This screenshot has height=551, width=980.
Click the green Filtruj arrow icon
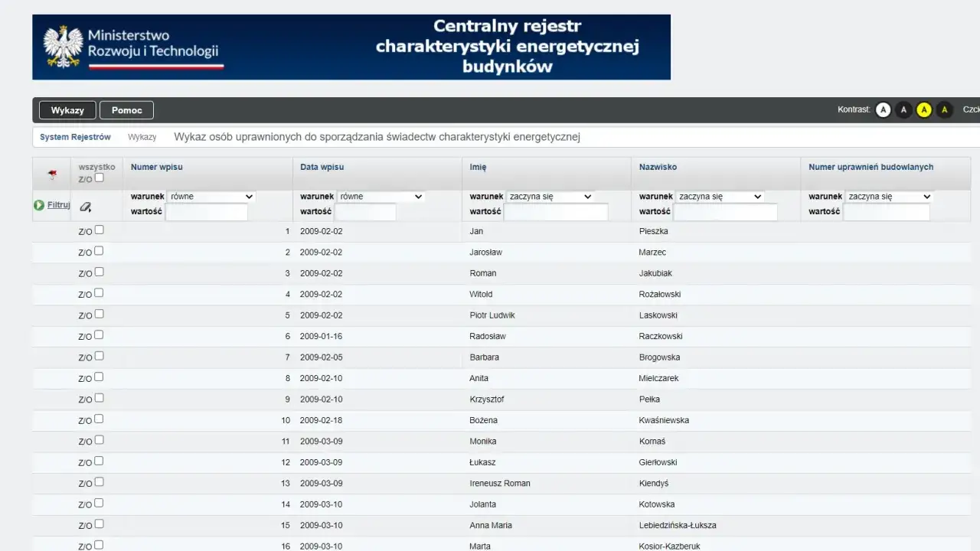[39, 205]
